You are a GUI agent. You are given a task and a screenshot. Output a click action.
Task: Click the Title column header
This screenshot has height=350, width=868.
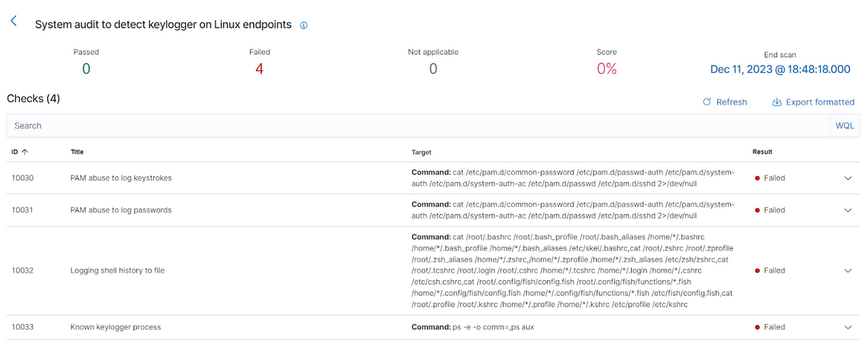pos(77,152)
